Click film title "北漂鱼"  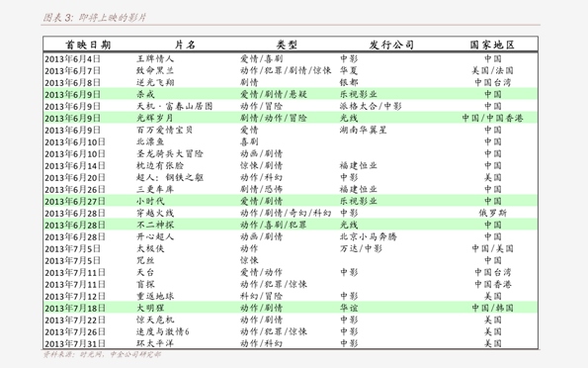(150, 141)
